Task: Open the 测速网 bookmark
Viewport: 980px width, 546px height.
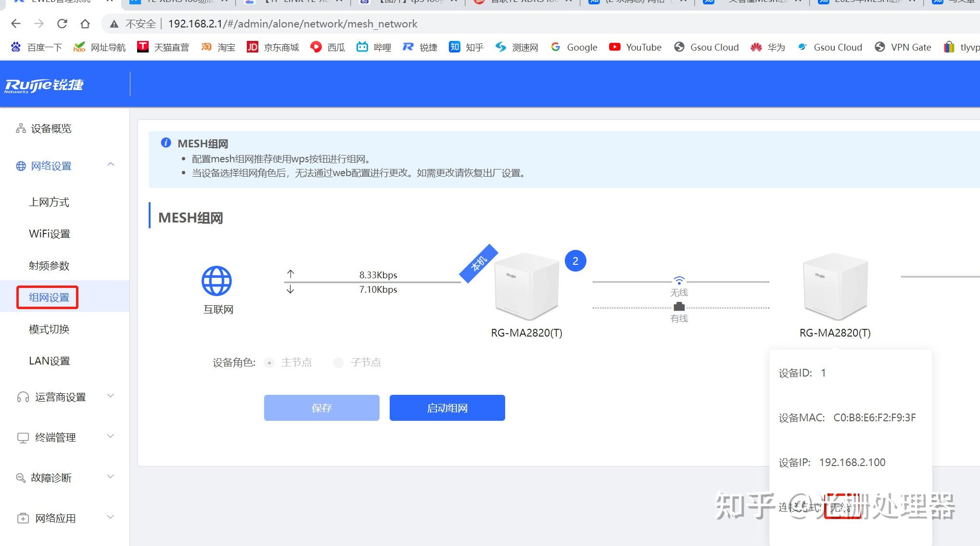Action: pyautogui.click(x=517, y=47)
